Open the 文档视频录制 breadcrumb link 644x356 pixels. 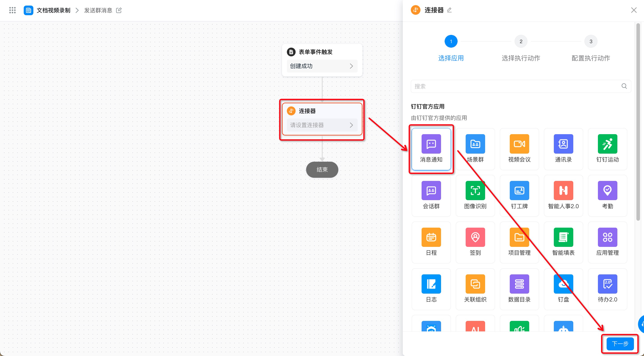tap(53, 10)
